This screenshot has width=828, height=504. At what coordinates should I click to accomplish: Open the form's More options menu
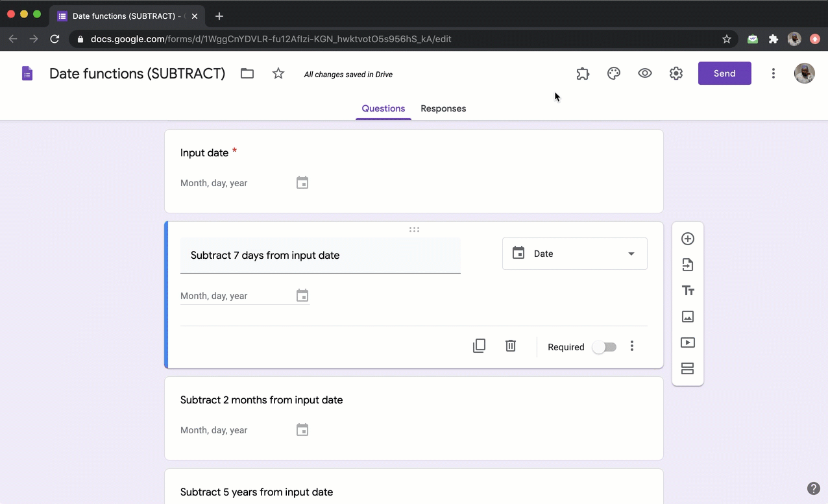pos(773,74)
